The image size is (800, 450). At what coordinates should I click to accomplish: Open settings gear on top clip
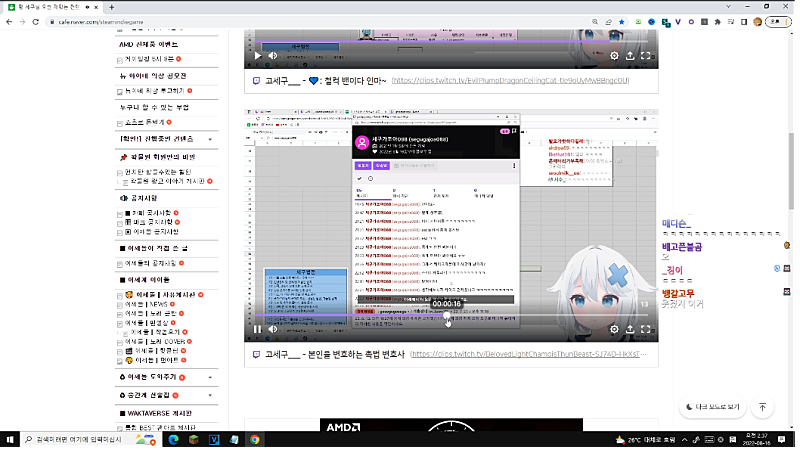point(615,56)
